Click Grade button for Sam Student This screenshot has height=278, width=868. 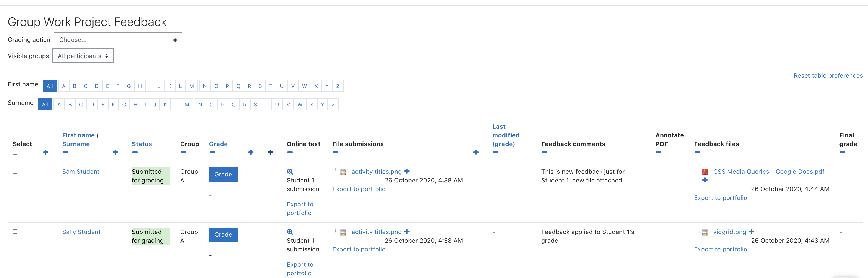[x=223, y=175]
